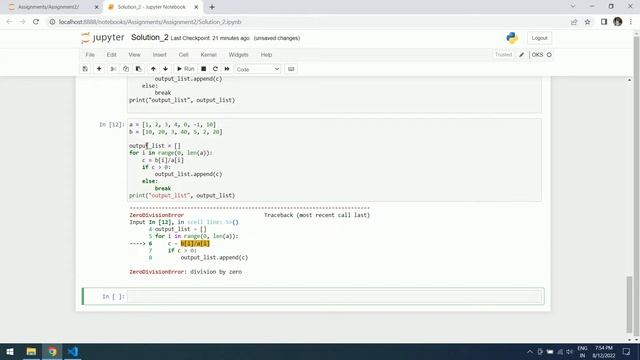
Task: Move selected cell up arrow
Action: [x=153, y=69]
